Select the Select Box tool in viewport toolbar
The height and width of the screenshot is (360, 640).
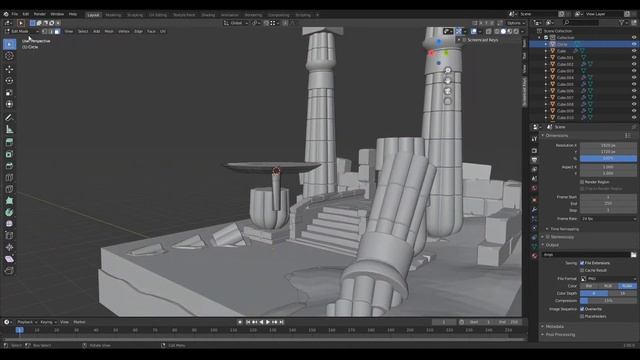pos(9,44)
